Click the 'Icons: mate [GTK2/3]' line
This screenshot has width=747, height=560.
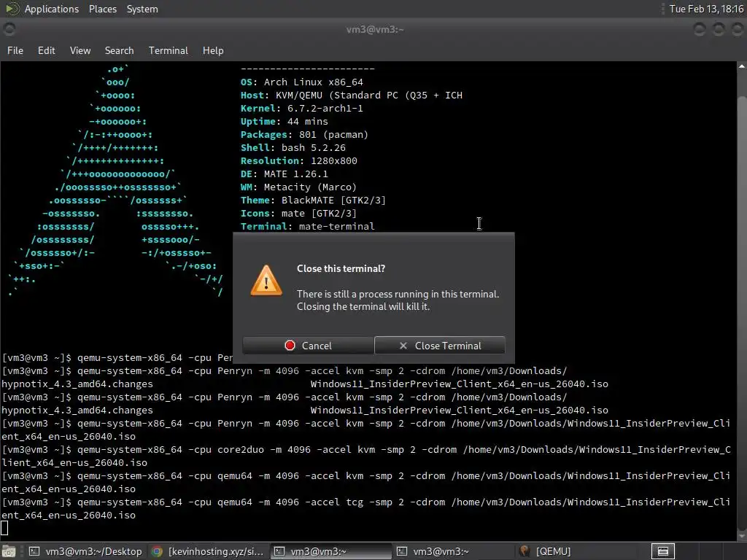[298, 214]
